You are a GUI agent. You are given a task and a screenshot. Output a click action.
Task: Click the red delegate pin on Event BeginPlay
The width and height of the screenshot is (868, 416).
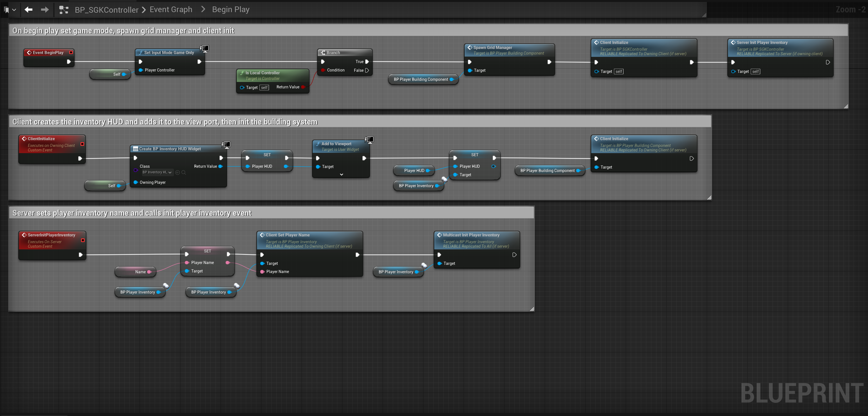coord(71,53)
